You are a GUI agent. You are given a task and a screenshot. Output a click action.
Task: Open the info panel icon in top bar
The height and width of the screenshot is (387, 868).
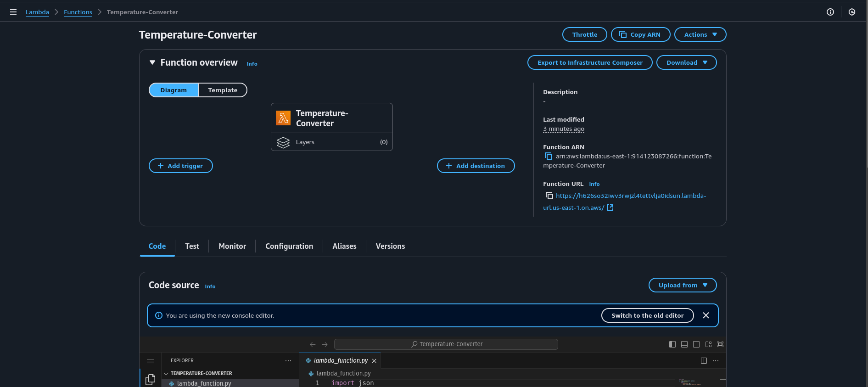coord(830,12)
